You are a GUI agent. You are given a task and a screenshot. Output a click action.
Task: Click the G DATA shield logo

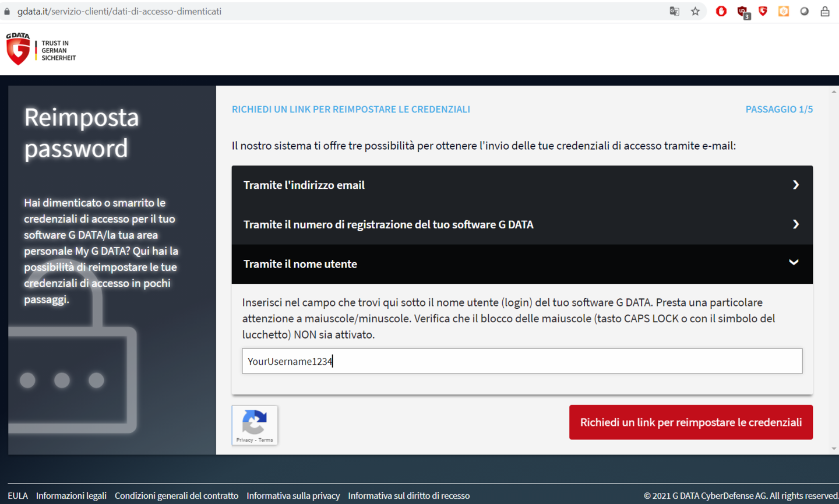coord(18,49)
